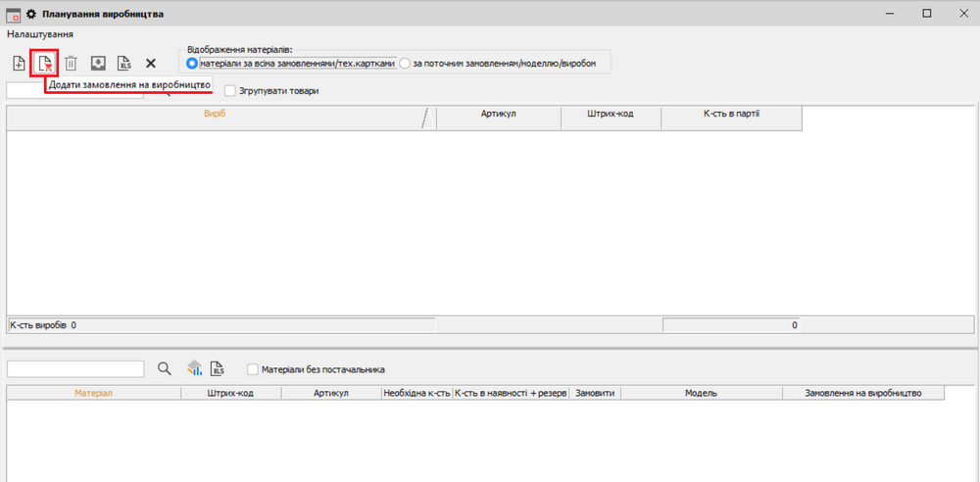Click the materials search input field
Screen dimensions: 980x482
[75, 368]
